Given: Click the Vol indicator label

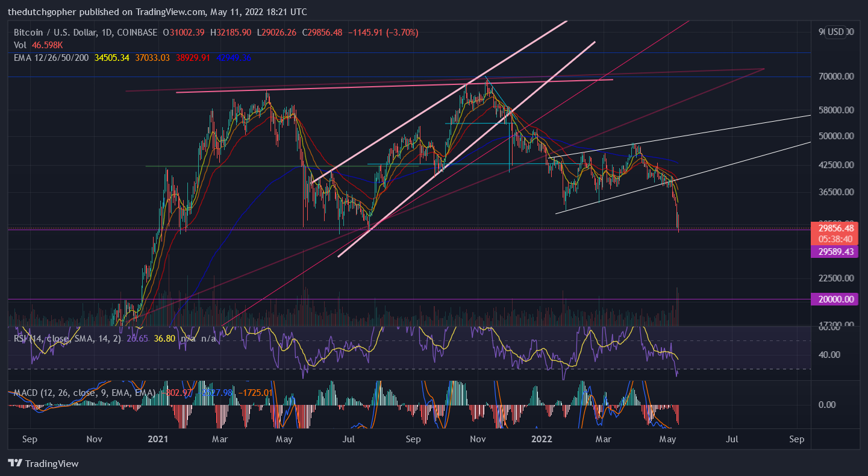Looking at the screenshot, I should click(x=20, y=45).
